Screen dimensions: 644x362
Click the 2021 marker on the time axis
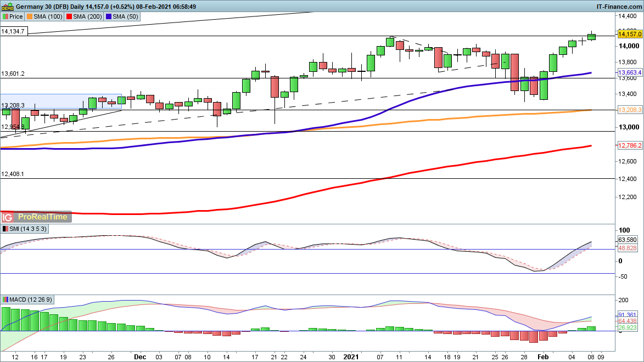pos(351,357)
